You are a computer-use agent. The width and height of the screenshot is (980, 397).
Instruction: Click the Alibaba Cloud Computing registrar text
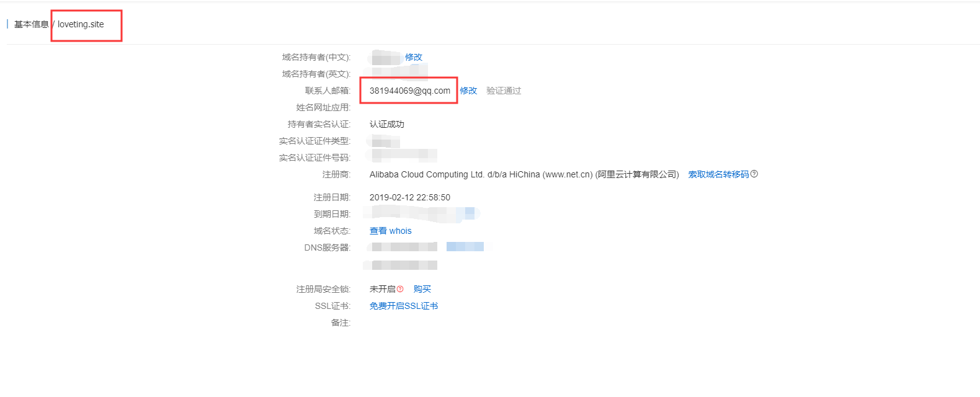[524, 174]
